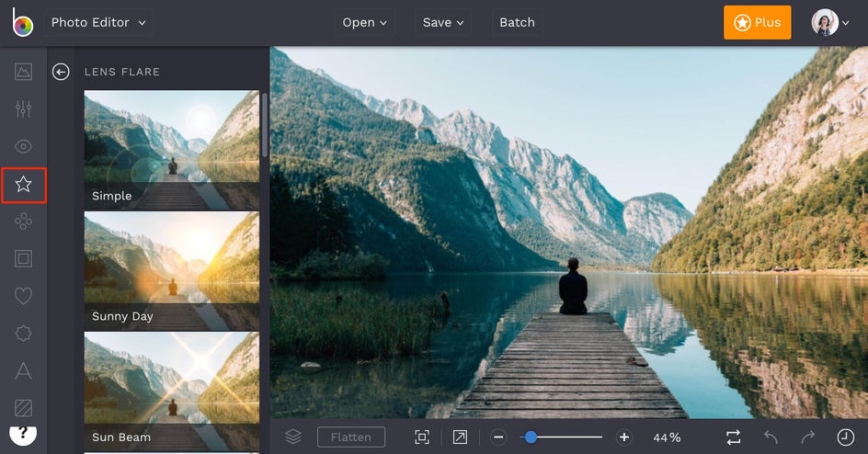Screen dimensions: 868x454
Task: Open the Edit sliders tool panel
Action: pos(23,109)
